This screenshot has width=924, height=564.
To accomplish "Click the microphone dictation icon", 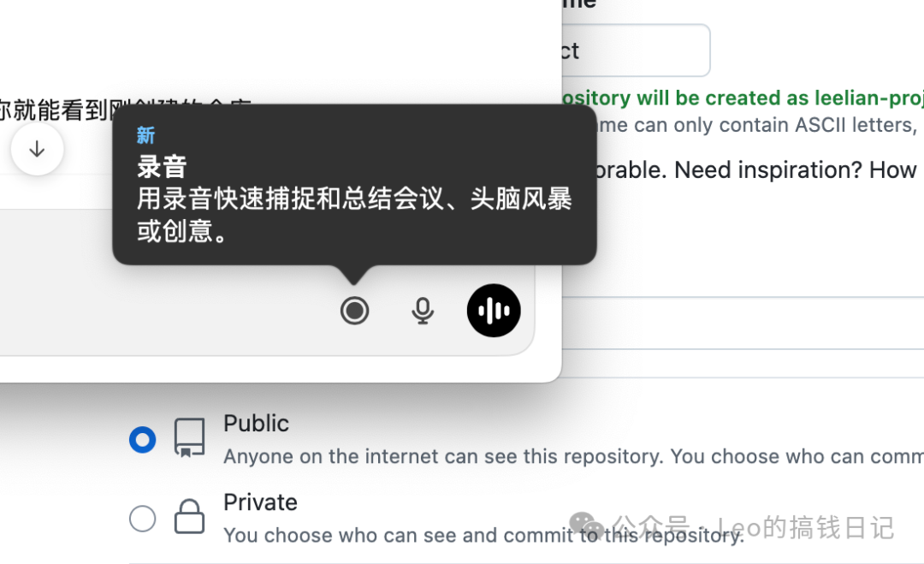I will click(x=423, y=311).
